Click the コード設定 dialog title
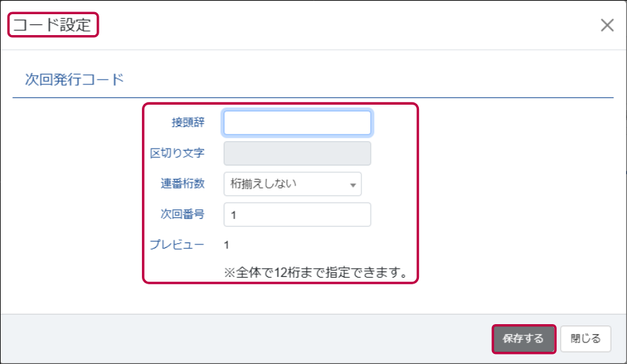627x364 pixels. [x=53, y=25]
